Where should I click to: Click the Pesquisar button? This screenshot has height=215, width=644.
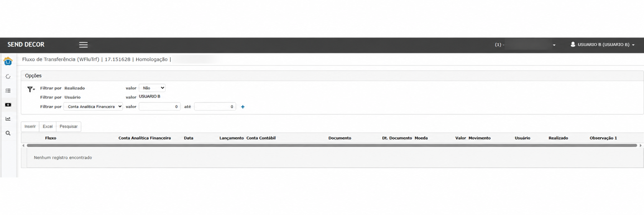(x=69, y=126)
